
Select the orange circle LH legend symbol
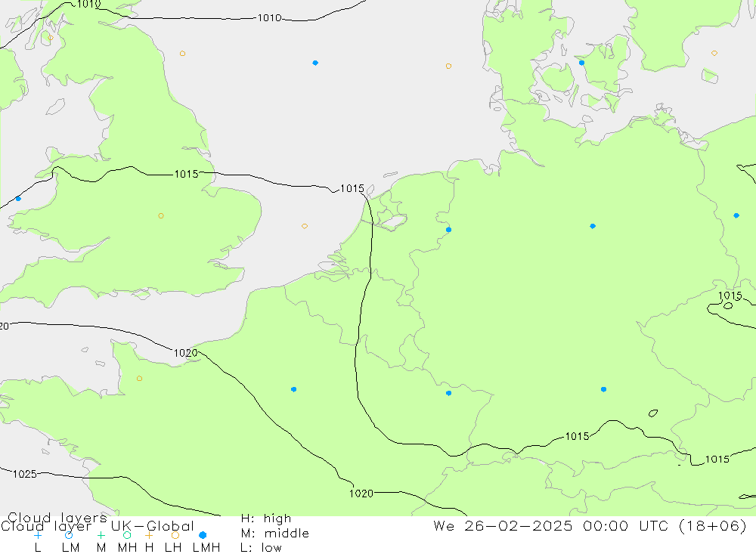click(175, 535)
